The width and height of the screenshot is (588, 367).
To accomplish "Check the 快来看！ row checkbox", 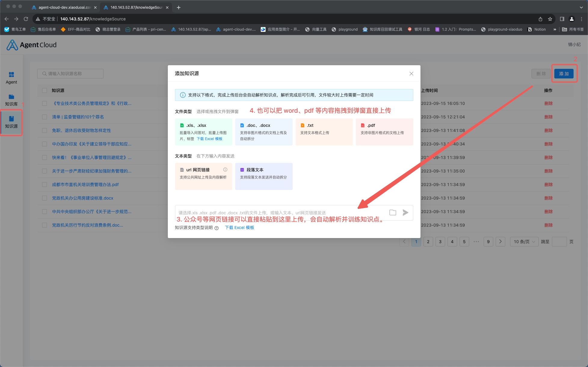I will [x=45, y=158].
